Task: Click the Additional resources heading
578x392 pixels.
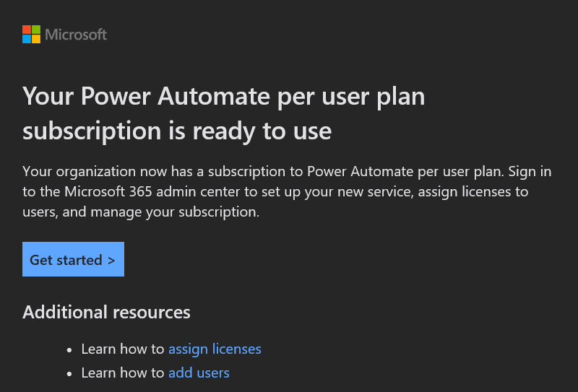Action: coord(106,313)
